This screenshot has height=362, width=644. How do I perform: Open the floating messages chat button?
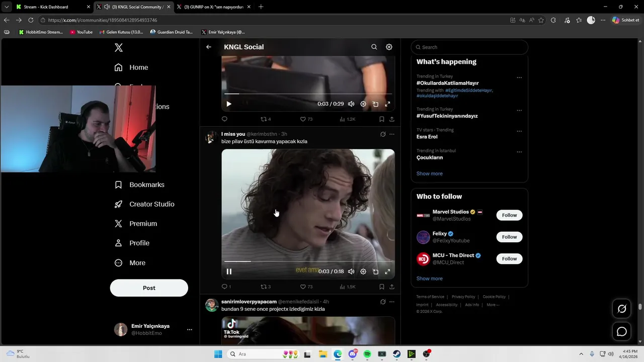pyautogui.click(x=622, y=332)
